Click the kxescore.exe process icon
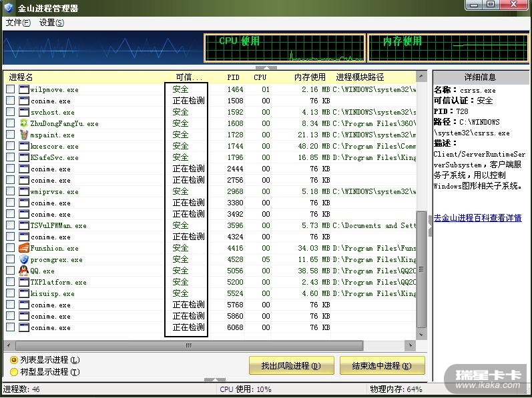532x398 pixels. pyautogui.click(x=24, y=146)
